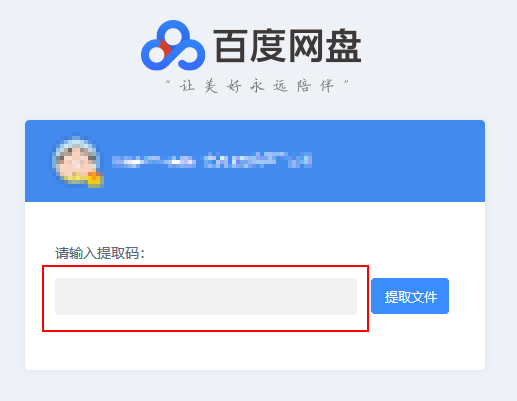The image size is (517, 401).
Task: Click the left circle of the cloud logo
Action: click(x=156, y=54)
